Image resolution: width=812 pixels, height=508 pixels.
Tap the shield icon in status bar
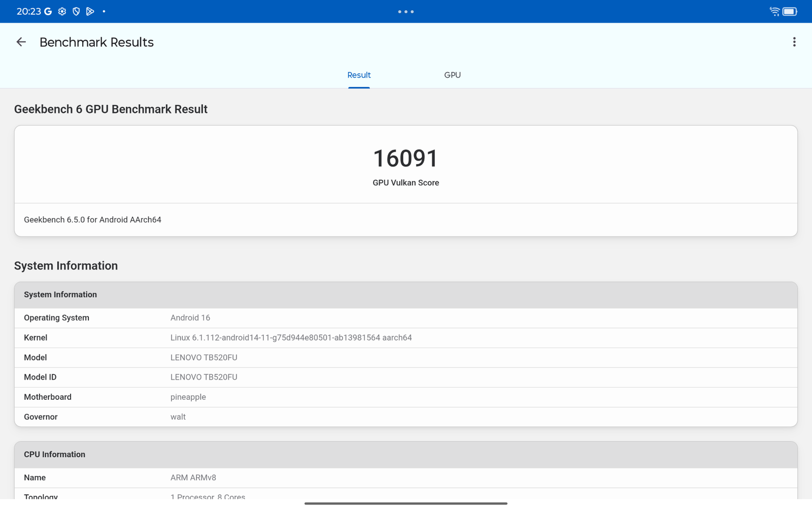coord(76,11)
